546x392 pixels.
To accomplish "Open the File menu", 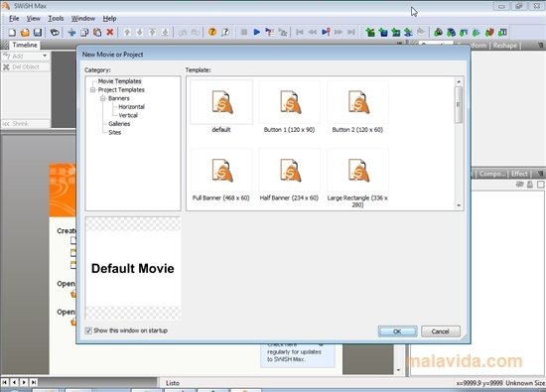I will point(14,19).
